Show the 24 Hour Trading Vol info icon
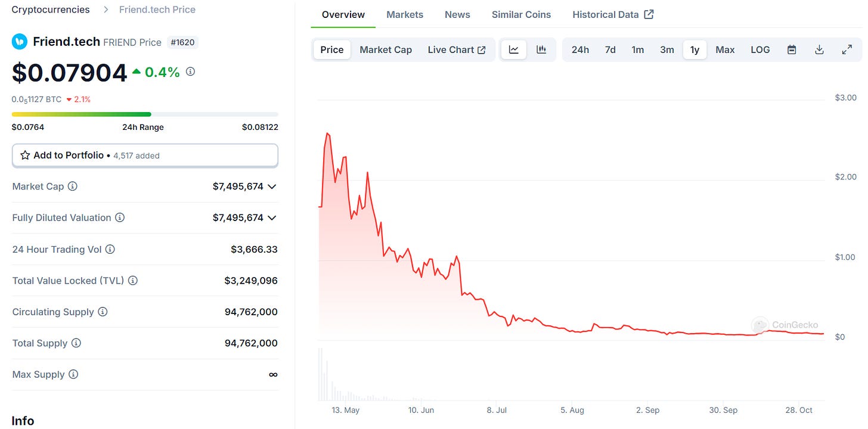868x429 pixels. pyautogui.click(x=110, y=250)
